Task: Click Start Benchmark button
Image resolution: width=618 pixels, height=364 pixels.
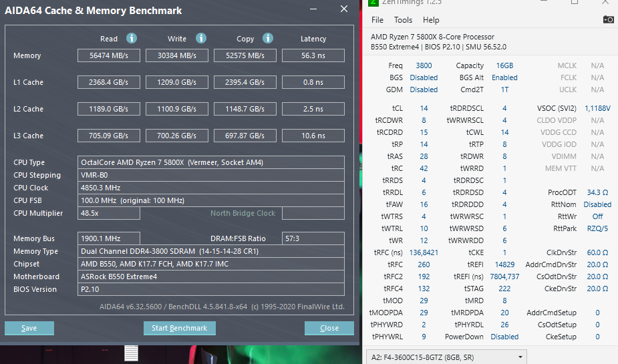Action: pyautogui.click(x=179, y=328)
